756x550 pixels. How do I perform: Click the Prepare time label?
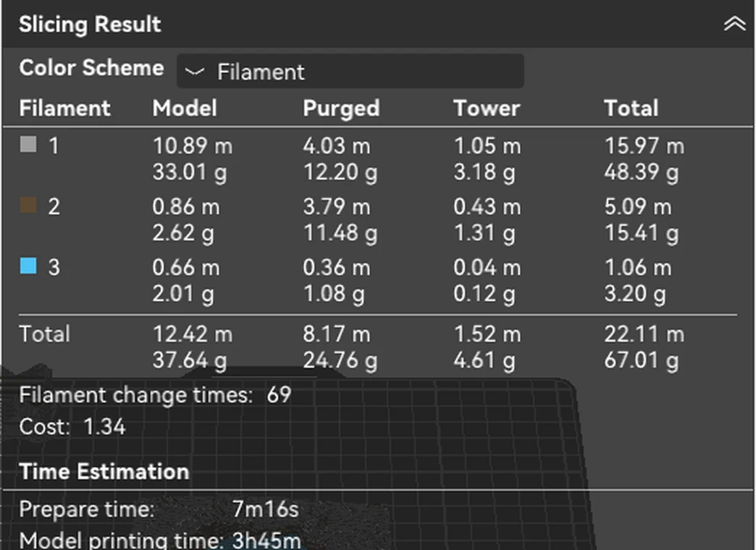[87, 510]
